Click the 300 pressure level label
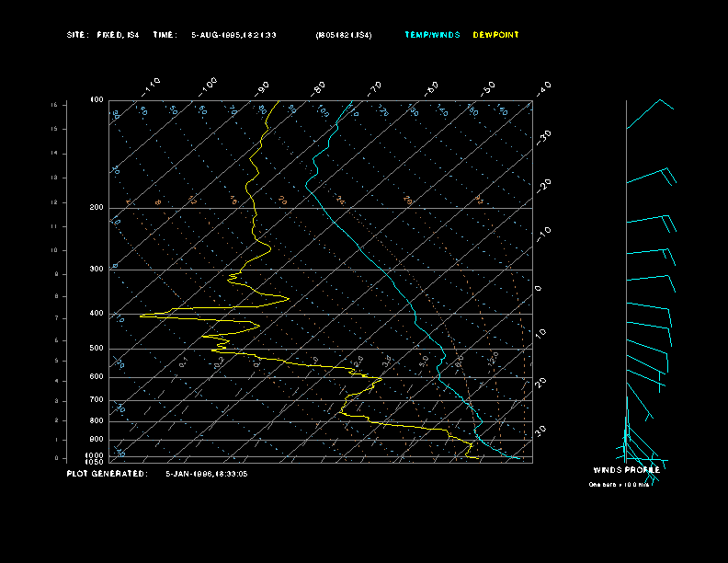Screen dimensions: 728x563 pos(97,269)
